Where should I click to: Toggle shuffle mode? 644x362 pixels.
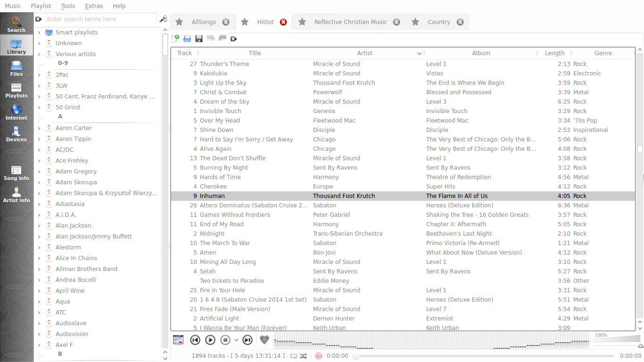click(303, 356)
